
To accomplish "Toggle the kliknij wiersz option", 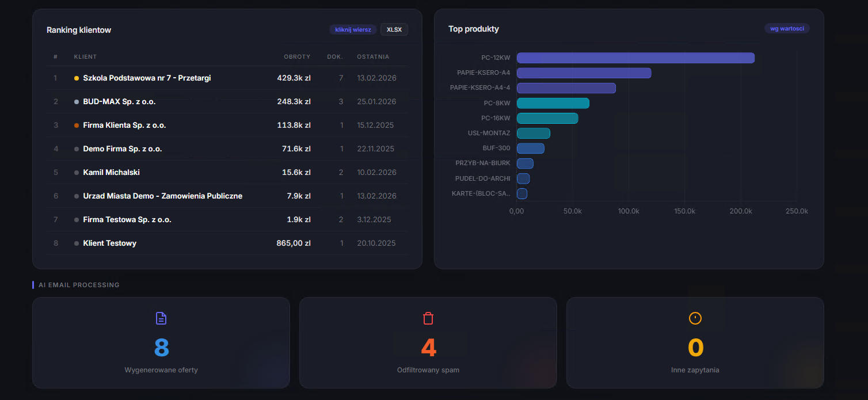I will [x=352, y=29].
